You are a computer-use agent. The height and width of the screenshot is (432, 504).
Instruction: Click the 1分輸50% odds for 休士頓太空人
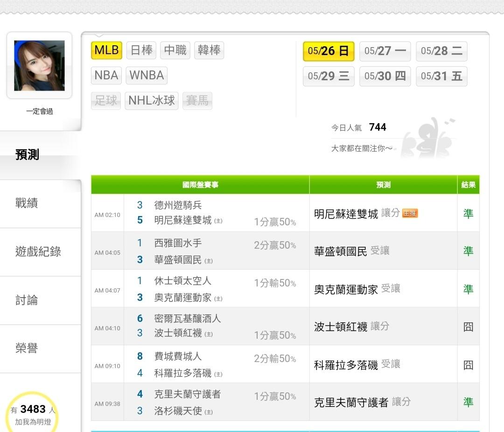point(275,283)
